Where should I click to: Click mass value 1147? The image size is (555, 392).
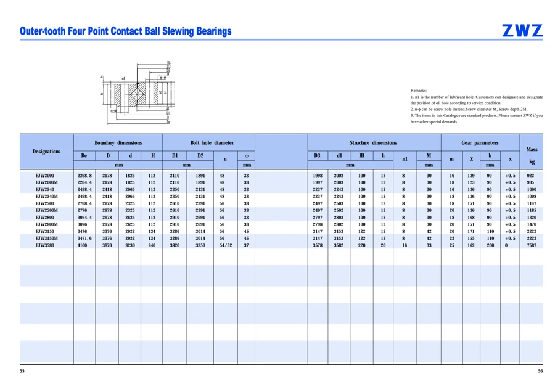click(x=532, y=203)
